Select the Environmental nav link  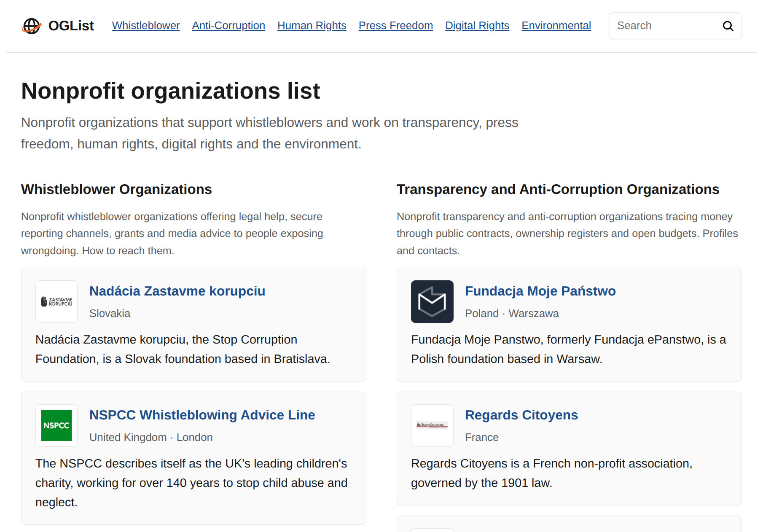click(x=556, y=26)
